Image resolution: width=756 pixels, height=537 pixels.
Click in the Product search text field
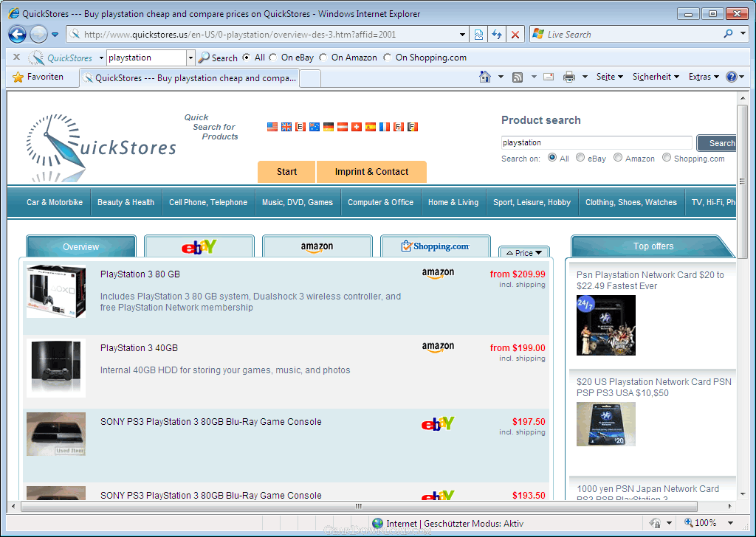[x=597, y=142]
